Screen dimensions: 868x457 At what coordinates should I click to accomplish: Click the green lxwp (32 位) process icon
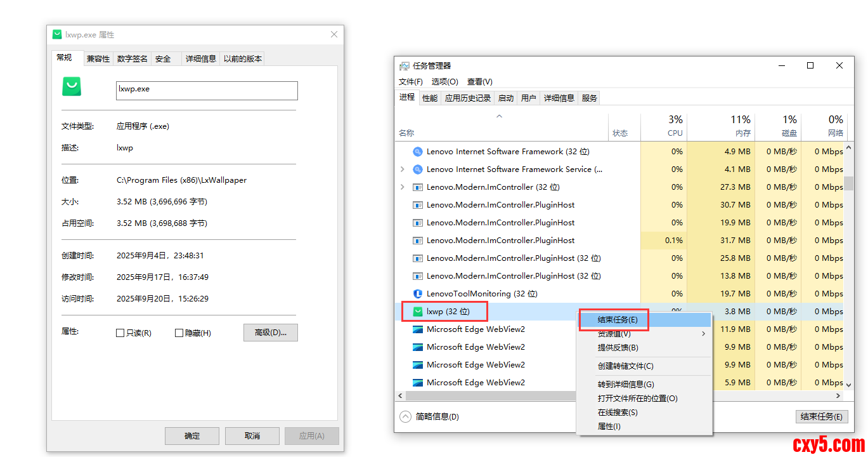[x=417, y=312]
